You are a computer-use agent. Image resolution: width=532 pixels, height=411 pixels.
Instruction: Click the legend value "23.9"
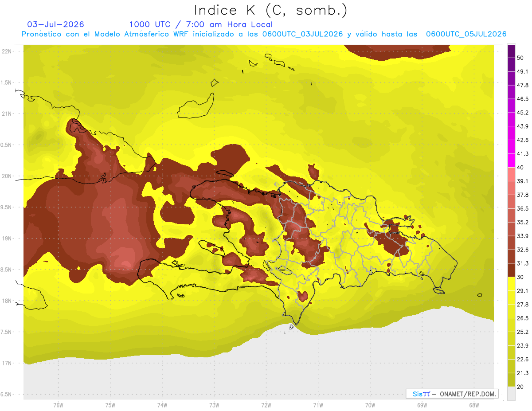point(523,346)
